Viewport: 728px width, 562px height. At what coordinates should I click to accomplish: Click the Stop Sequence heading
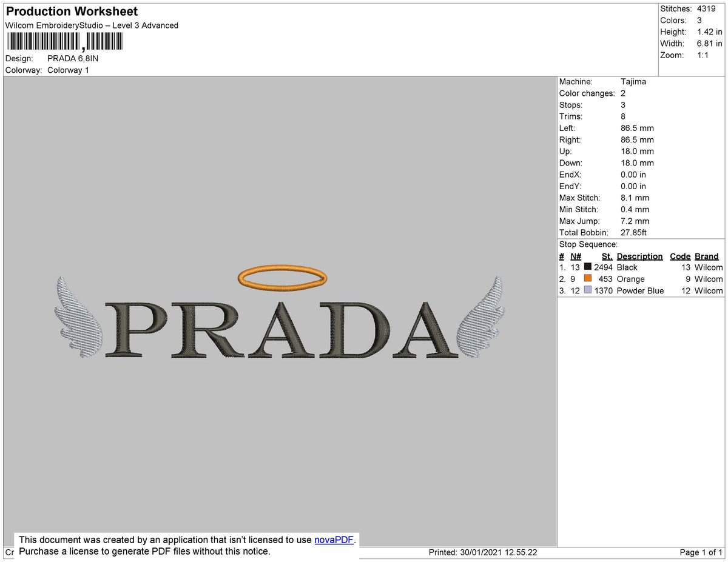click(582, 244)
